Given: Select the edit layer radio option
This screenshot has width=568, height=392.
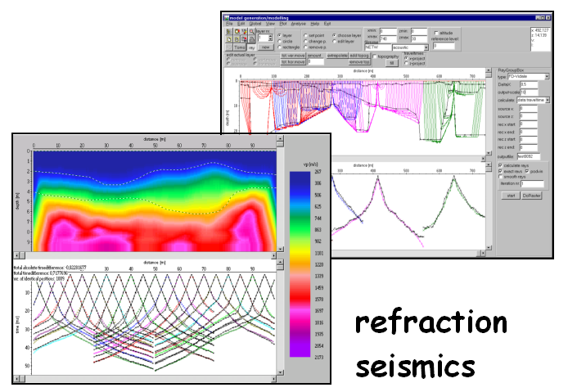Looking at the screenshot, I should tap(335, 41).
